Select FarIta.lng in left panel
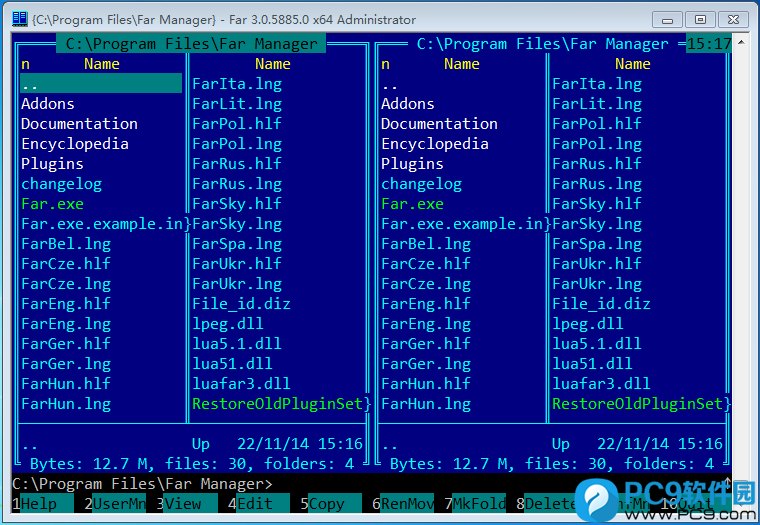760x525 pixels. tap(237, 84)
